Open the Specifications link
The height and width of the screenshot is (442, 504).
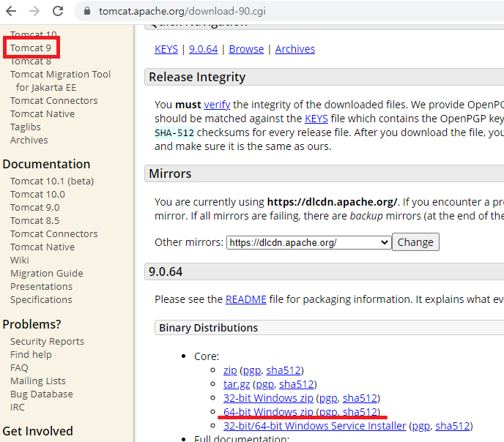coord(41,300)
